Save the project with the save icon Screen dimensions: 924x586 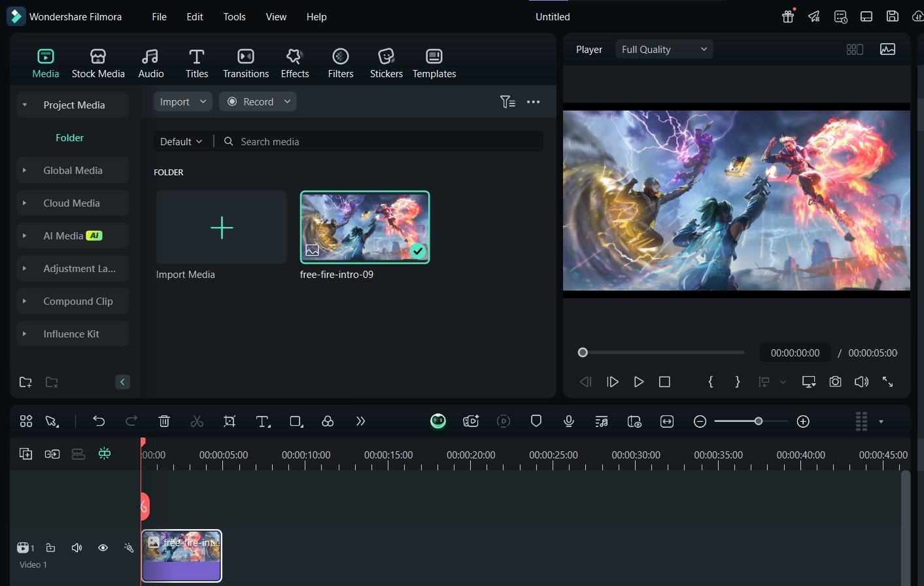(892, 16)
